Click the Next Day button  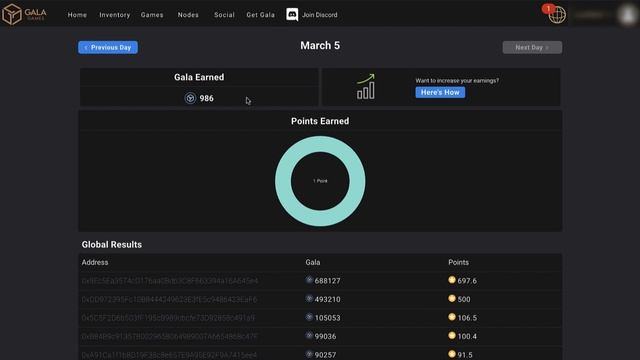(x=532, y=47)
